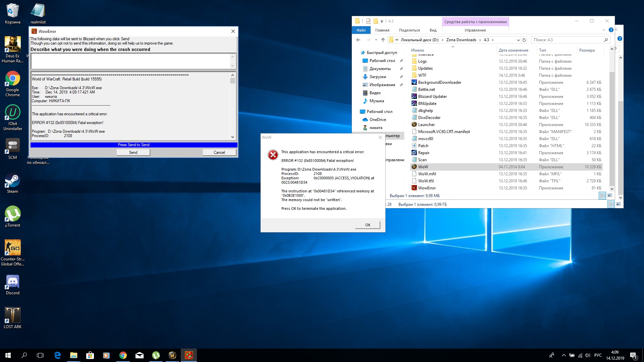
Task: Open Google Chrome from the taskbar
Action: tap(123, 355)
